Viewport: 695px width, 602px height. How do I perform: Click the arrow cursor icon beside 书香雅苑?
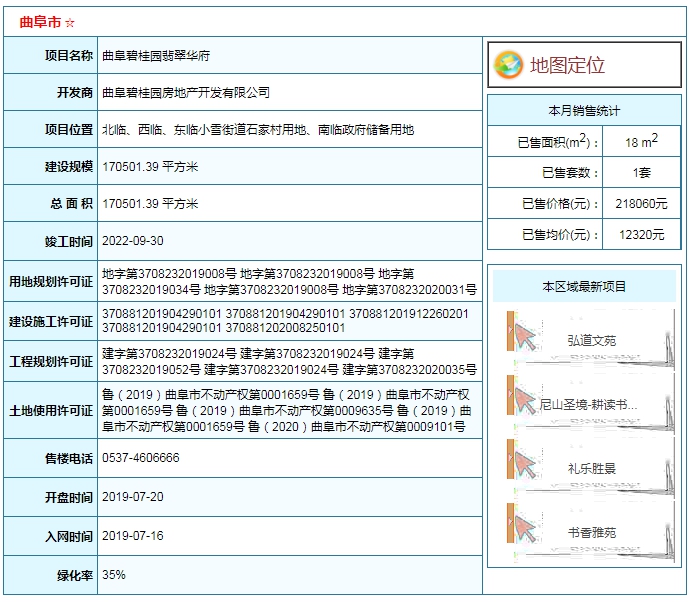click(x=525, y=528)
